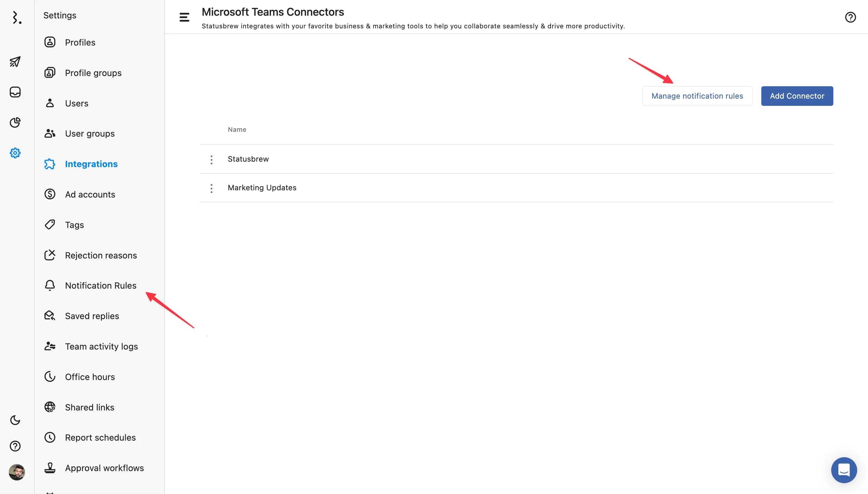The image size is (868, 494).
Task: Click the Statusbrew logo icon
Action: [16, 17]
